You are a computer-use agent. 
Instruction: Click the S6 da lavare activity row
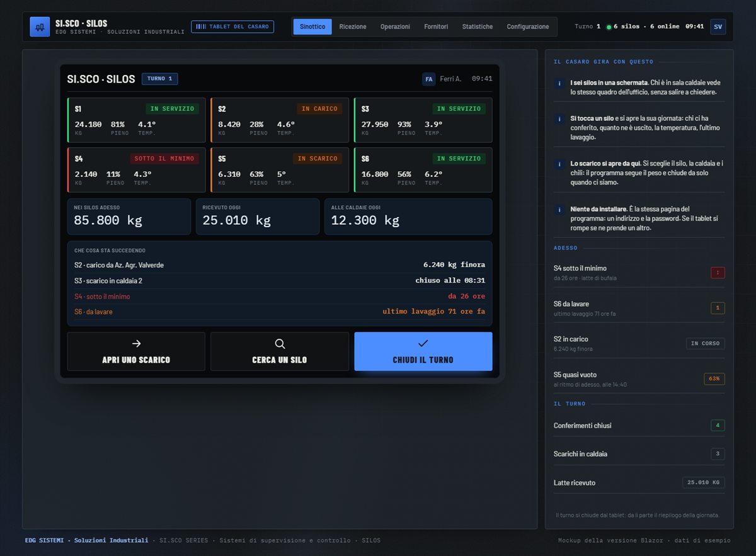point(280,312)
